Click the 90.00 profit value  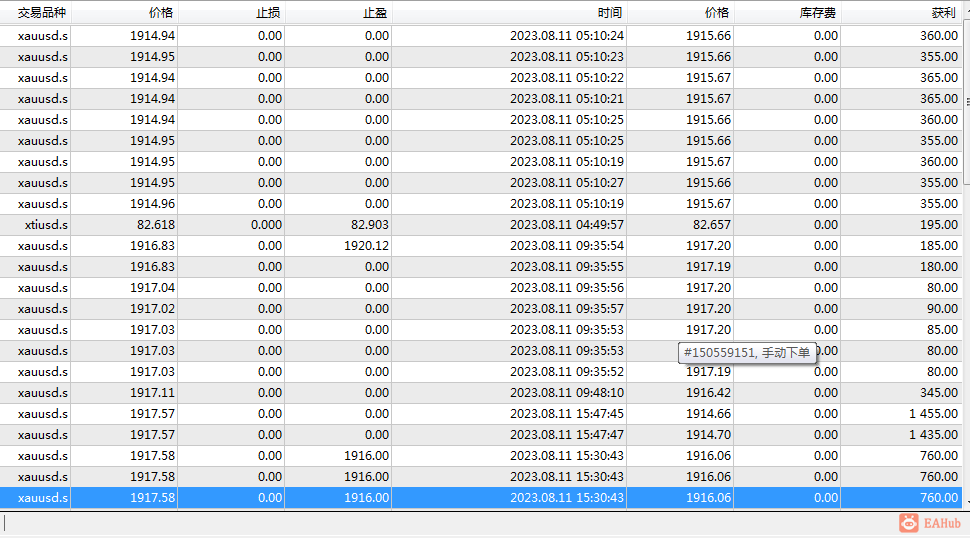click(942, 309)
